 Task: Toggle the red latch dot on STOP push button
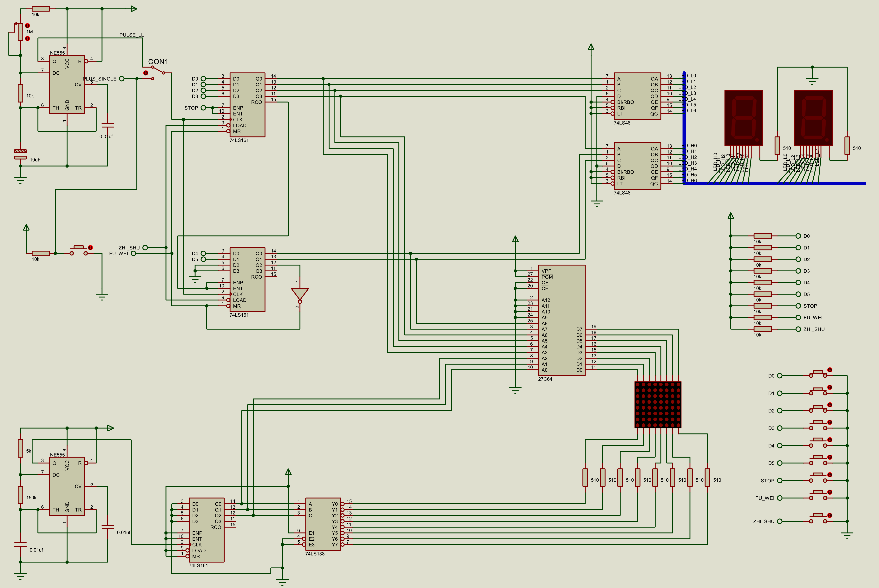tap(830, 474)
